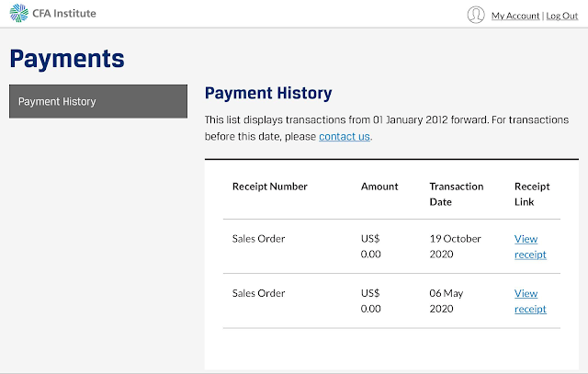The height and width of the screenshot is (374, 588).
Task: Click the Receipt Number column header
Action: pyautogui.click(x=270, y=187)
